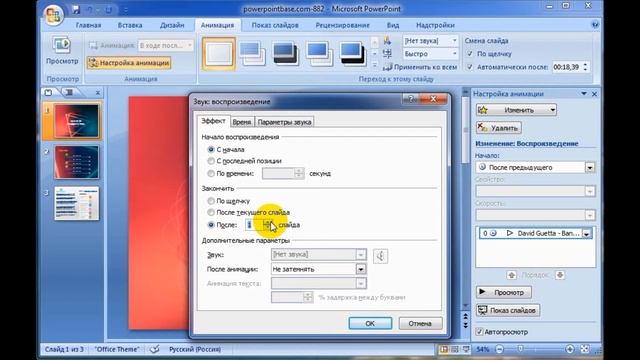Save the presentation from quick access toolbar
640x360 pixels.
76,9
